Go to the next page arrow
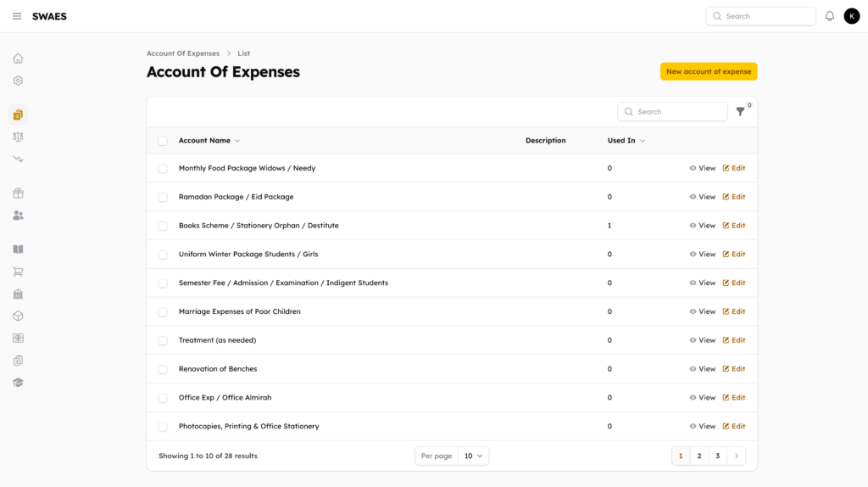Image resolution: width=868 pixels, height=487 pixels. pos(737,456)
